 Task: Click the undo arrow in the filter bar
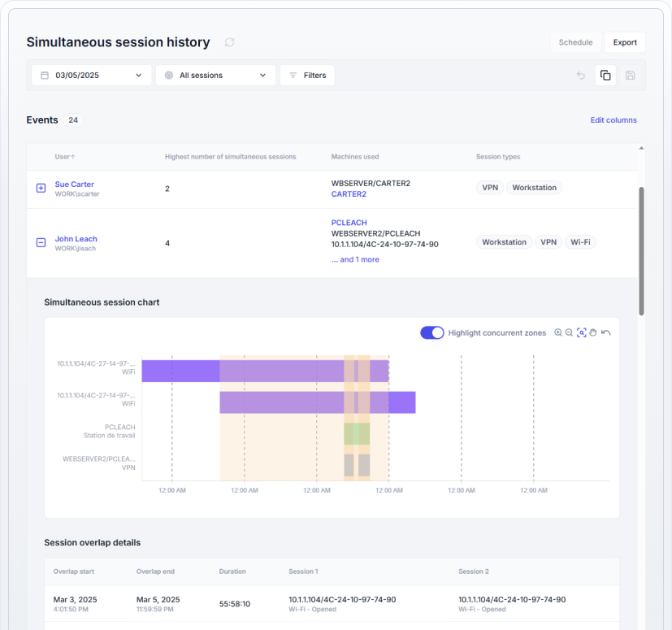(580, 76)
